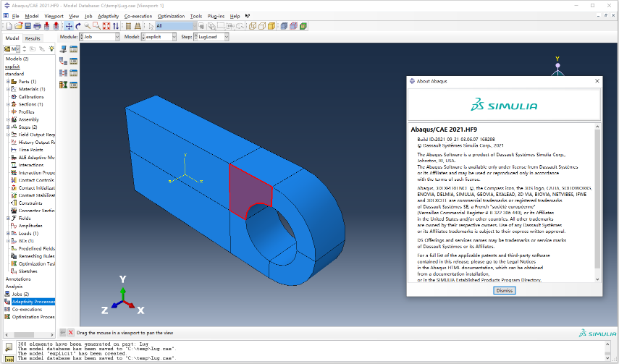The height and width of the screenshot is (364, 619).
Task: Expand the Parts (1) tree node
Action: pyautogui.click(x=8, y=82)
